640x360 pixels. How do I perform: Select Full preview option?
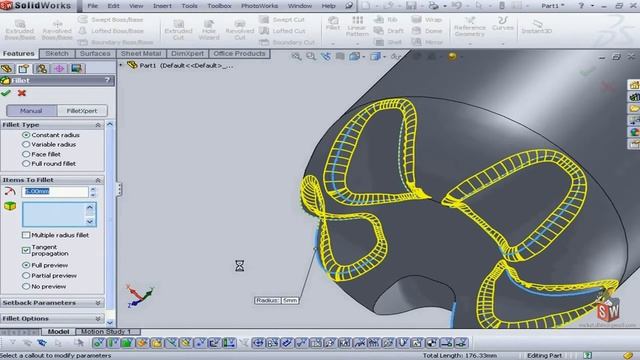pyautogui.click(x=26, y=265)
